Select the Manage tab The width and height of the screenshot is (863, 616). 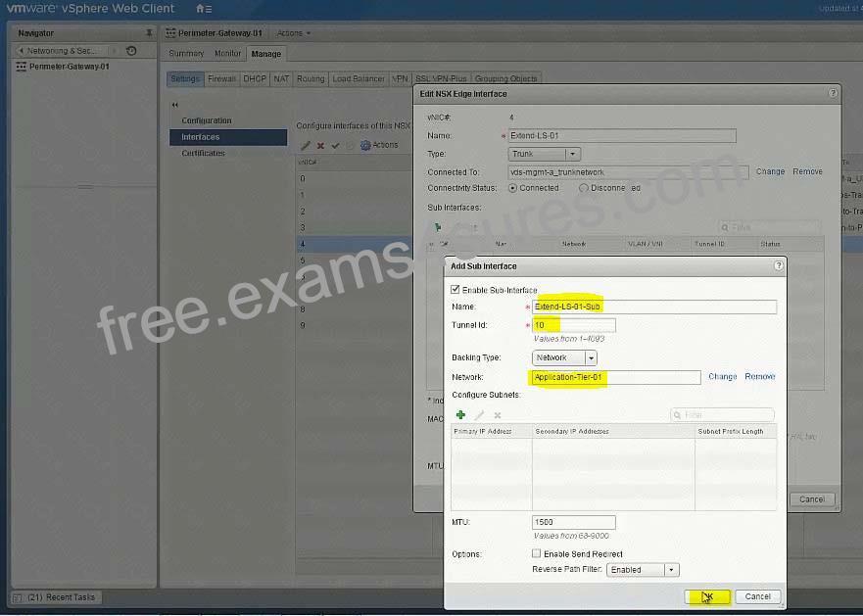(x=265, y=54)
